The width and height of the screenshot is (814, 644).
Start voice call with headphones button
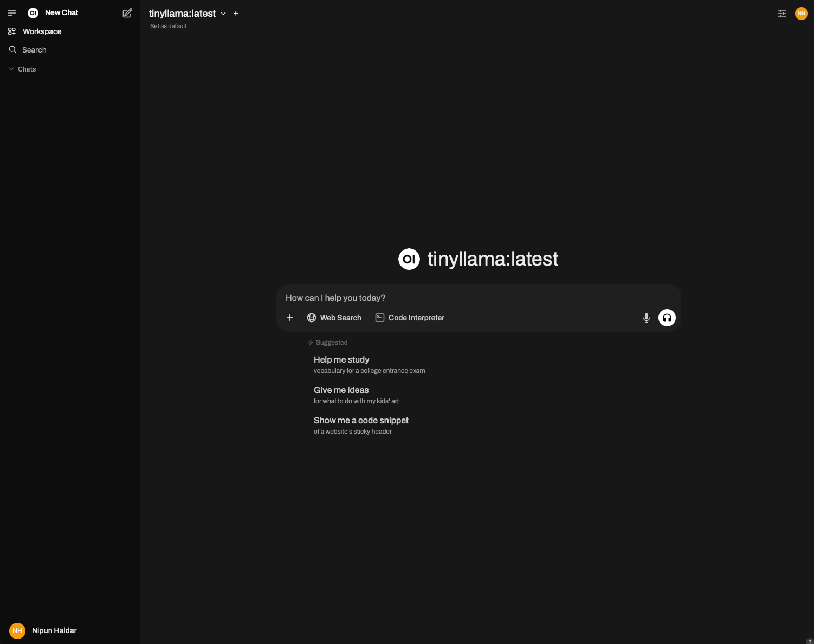click(x=667, y=318)
